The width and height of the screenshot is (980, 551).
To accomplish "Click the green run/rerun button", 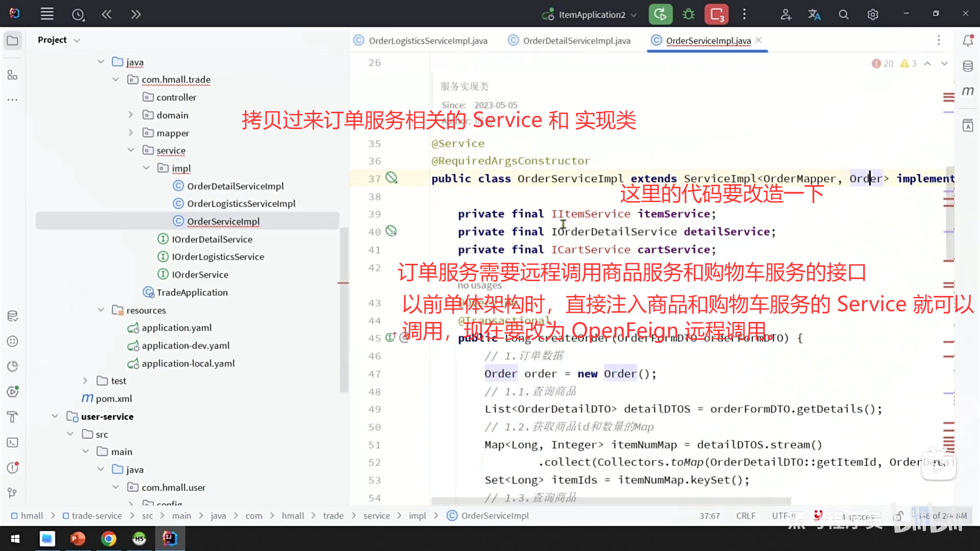I will click(660, 14).
